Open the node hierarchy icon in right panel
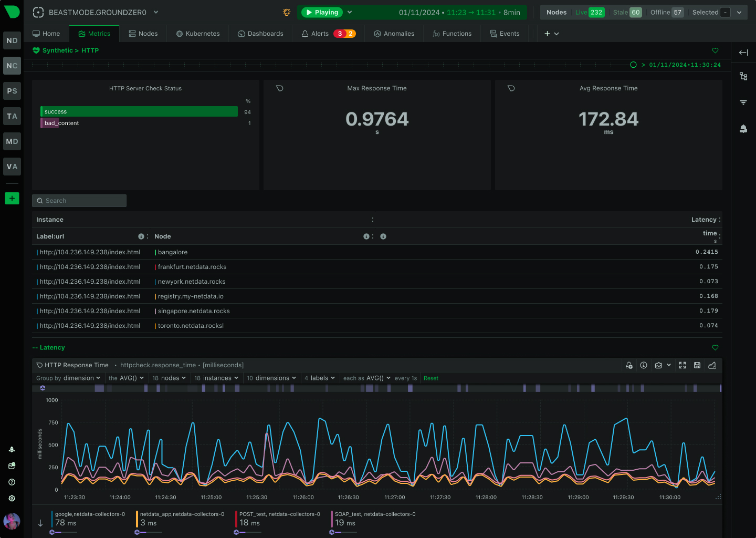This screenshot has width=756, height=538. click(x=743, y=76)
